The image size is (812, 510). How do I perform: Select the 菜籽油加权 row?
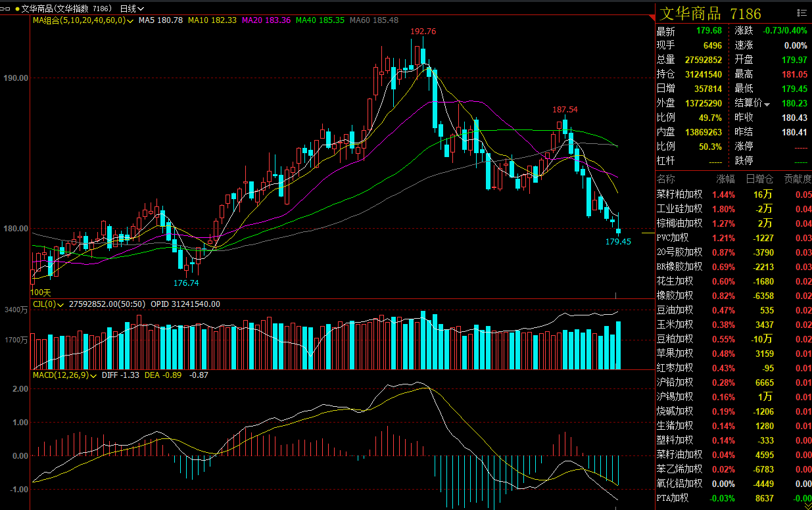click(734, 455)
